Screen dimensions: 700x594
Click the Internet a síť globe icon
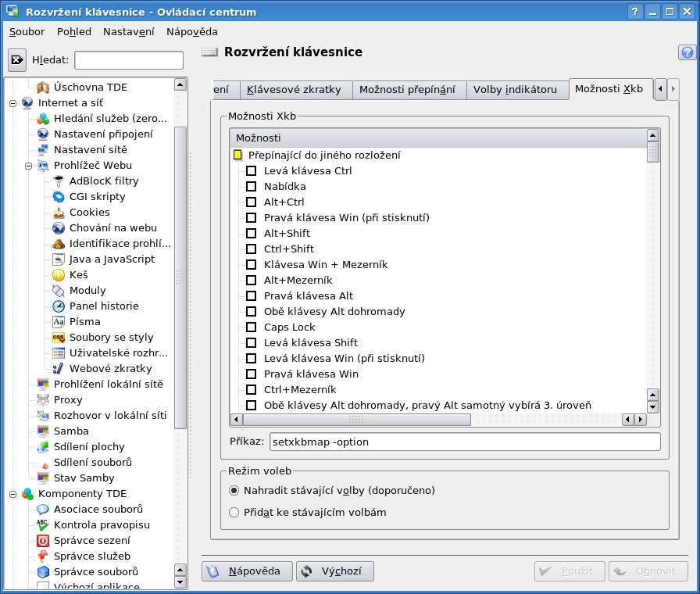[x=27, y=102]
